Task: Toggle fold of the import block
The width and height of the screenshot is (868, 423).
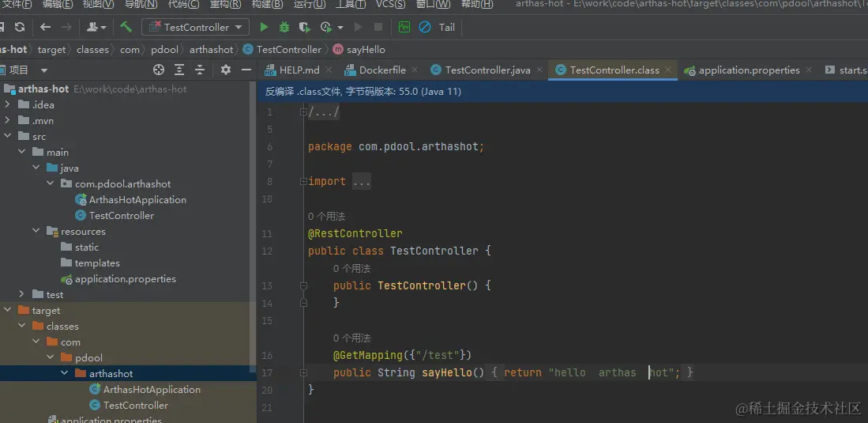Action: coord(303,182)
